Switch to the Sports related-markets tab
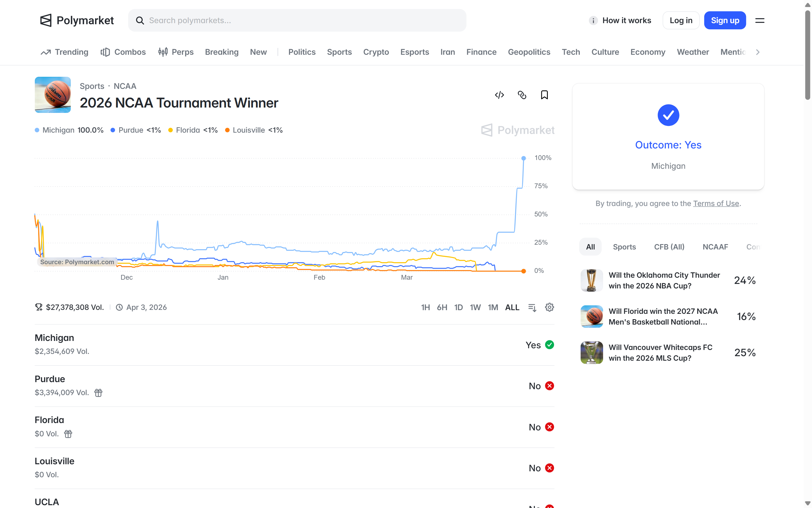 pyautogui.click(x=624, y=247)
